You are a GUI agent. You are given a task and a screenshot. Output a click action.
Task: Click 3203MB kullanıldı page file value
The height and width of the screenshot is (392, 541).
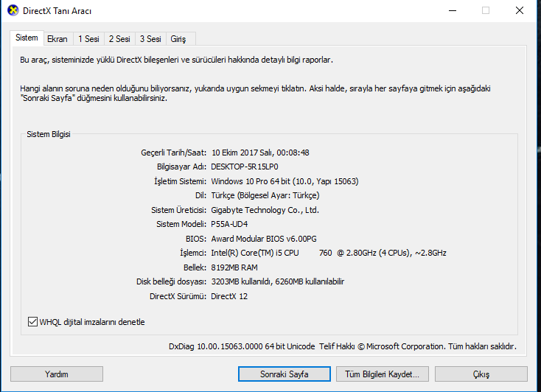(x=278, y=281)
